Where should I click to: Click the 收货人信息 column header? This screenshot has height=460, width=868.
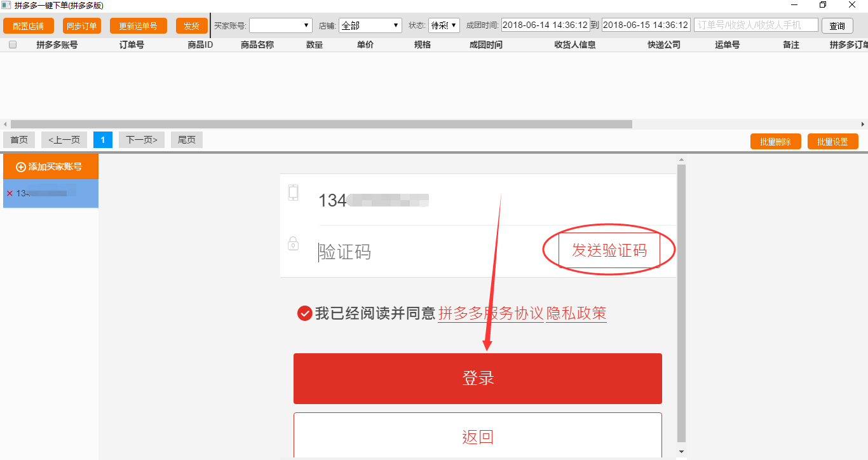(x=575, y=45)
